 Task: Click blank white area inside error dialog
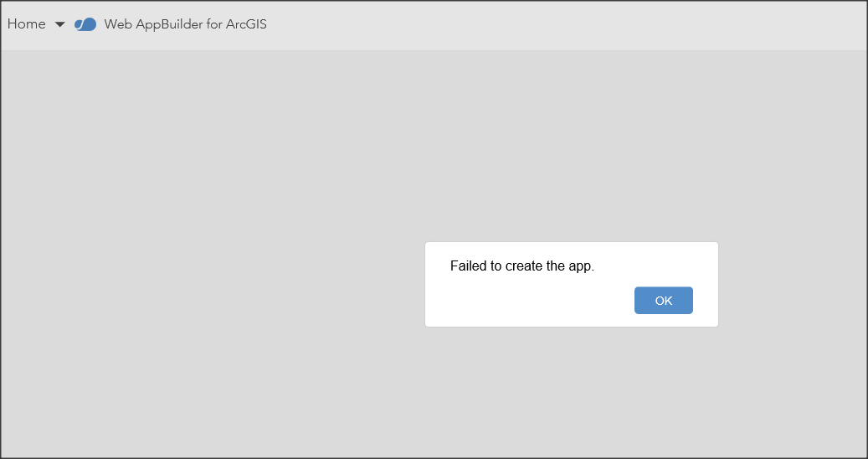click(x=526, y=302)
